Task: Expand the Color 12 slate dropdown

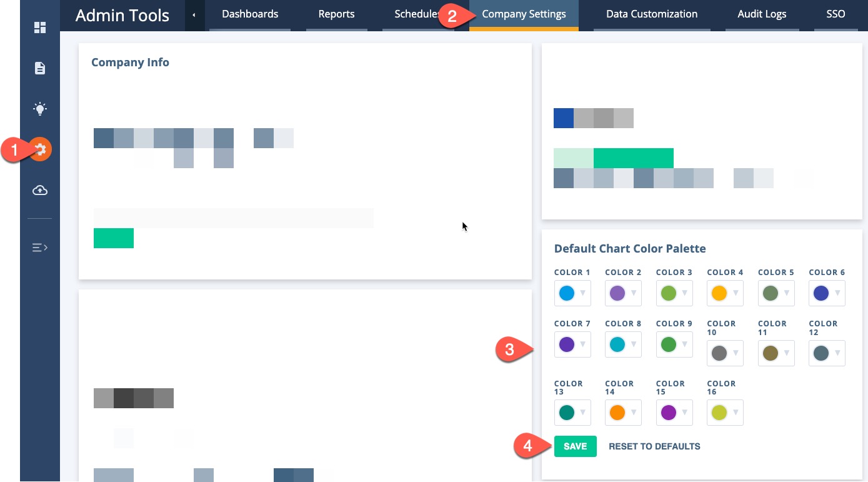Action: (x=837, y=353)
